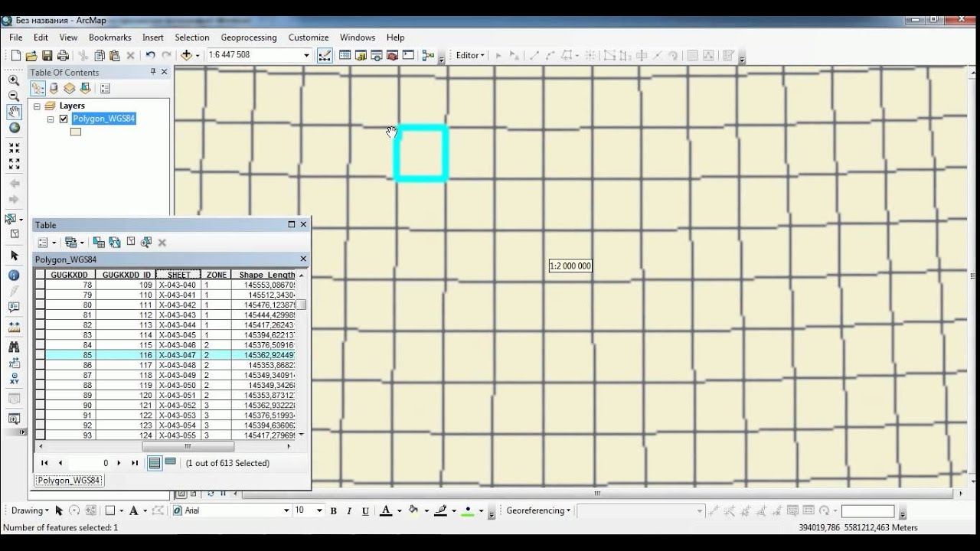
Task: Select the Measure ruler tool
Action: 14,328
